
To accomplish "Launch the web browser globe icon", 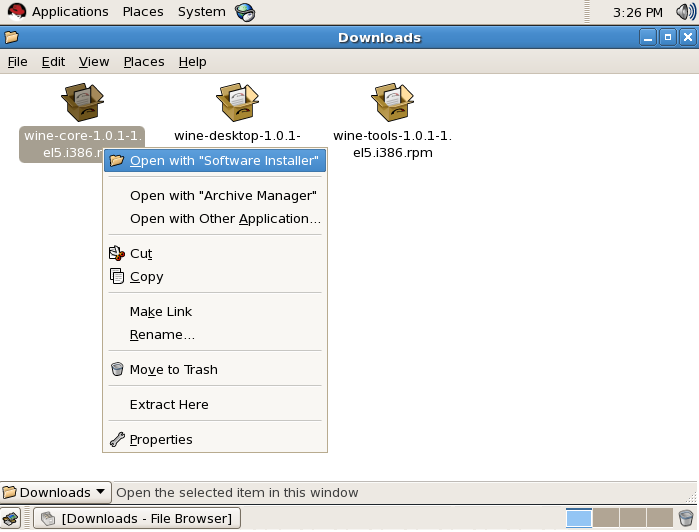I will click(245, 12).
